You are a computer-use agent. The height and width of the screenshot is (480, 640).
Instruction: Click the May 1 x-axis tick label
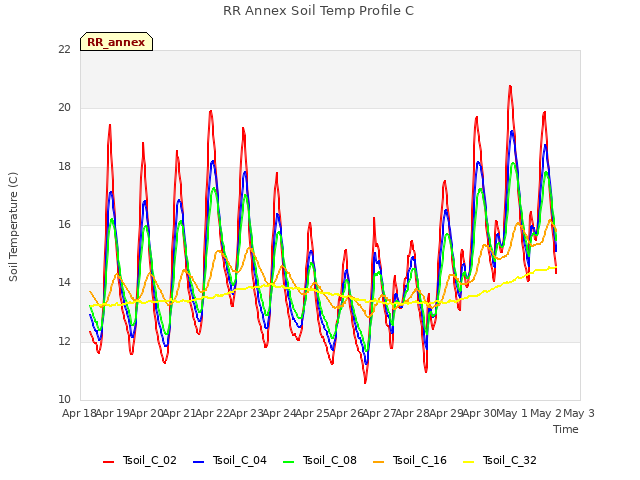511,413
